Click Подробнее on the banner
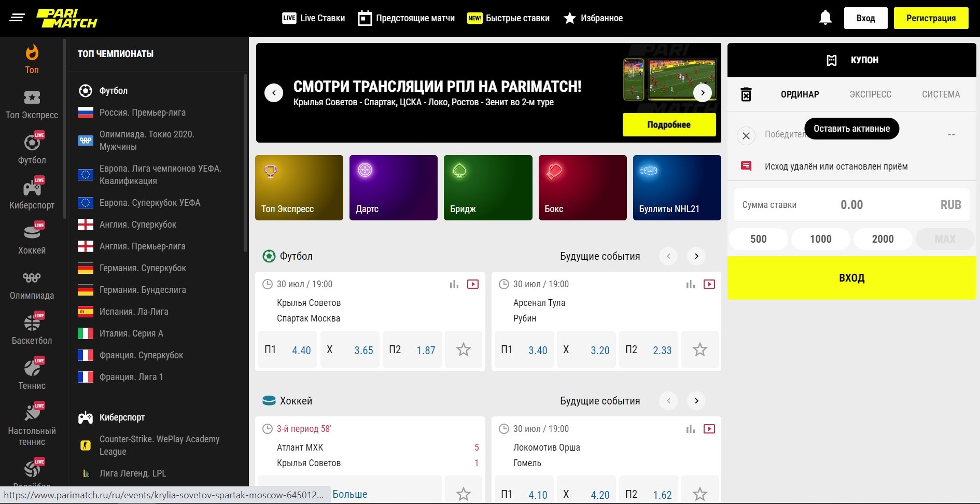 point(669,124)
